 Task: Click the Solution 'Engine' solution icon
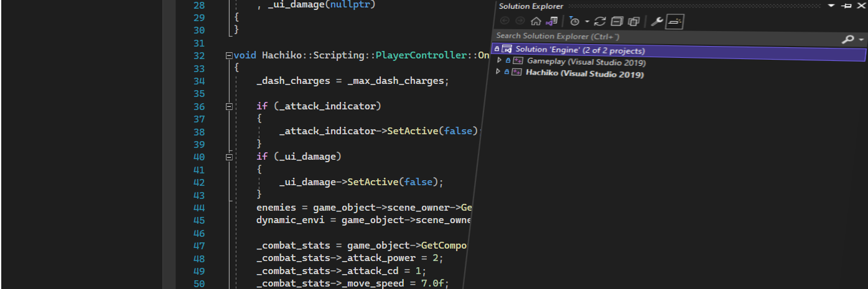click(507, 50)
